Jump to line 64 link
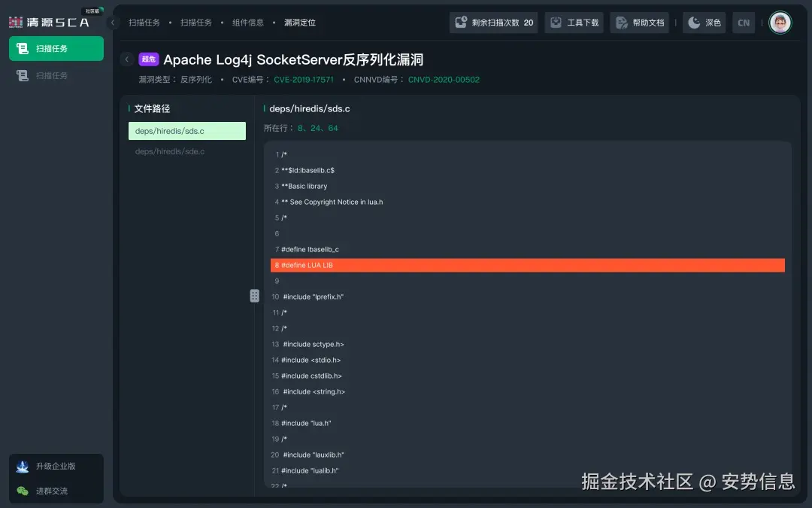This screenshot has width=812, height=508. click(333, 128)
